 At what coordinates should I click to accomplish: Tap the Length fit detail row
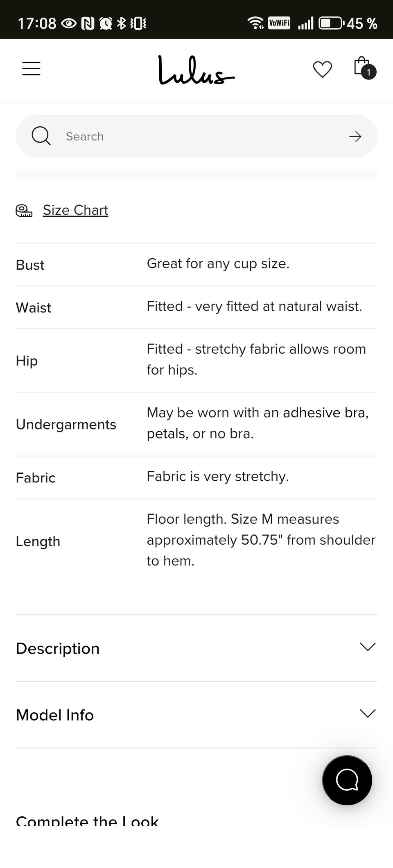click(196, 541)
